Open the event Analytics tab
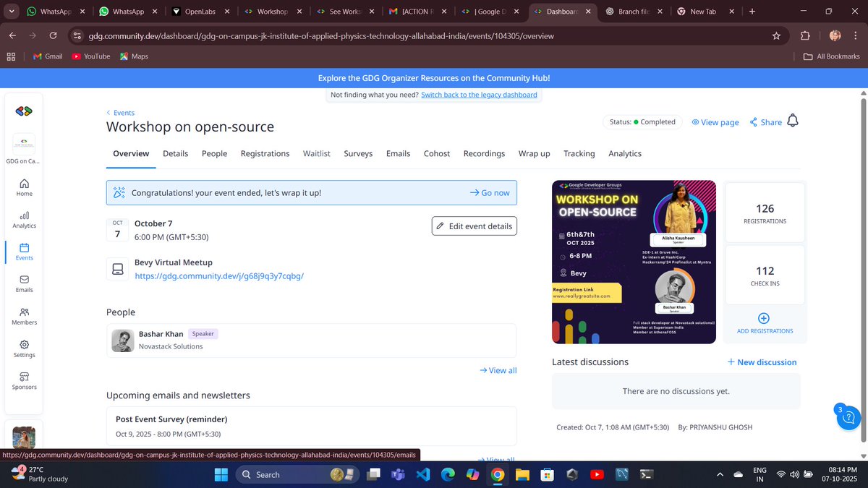The height and width of the screenshot is (488, 868). [x=625, y=153]
